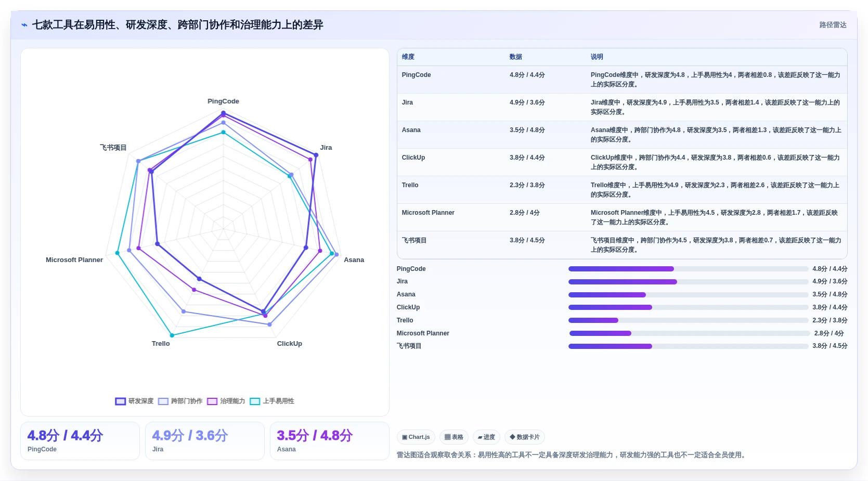The width and height of the screenshot is (868, 481).
Task: Click the 2.8分 / 4分 table cell
Action: (525, 213)
